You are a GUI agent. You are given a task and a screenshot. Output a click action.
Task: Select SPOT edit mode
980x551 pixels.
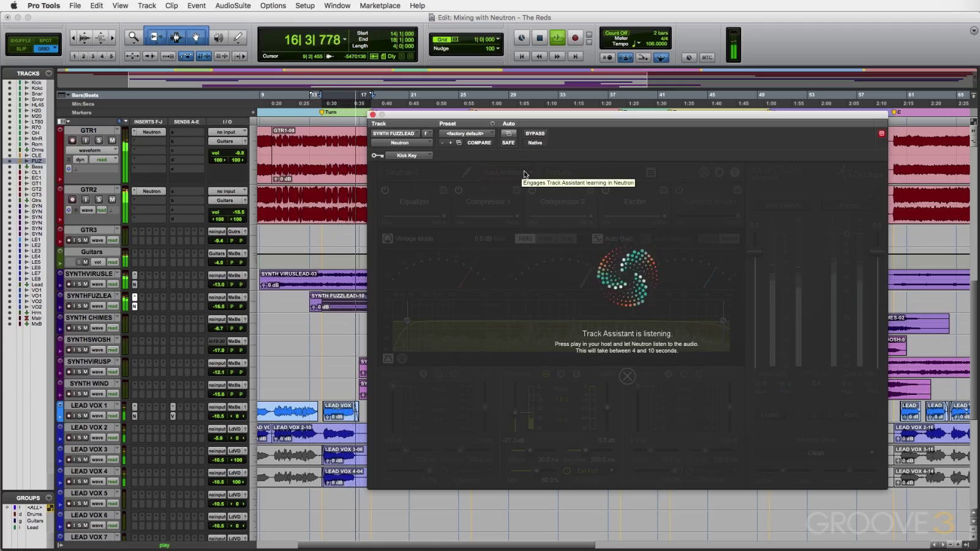(x=46, y=40)
